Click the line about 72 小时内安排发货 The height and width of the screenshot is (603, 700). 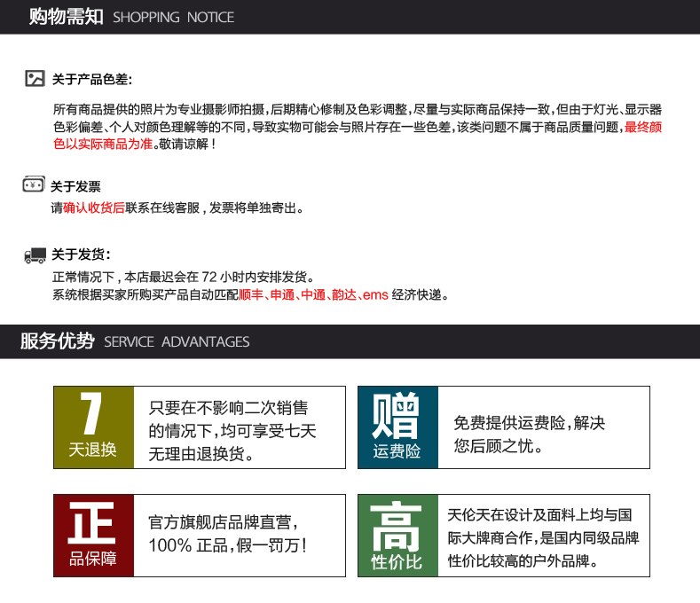tap(183, 278)
